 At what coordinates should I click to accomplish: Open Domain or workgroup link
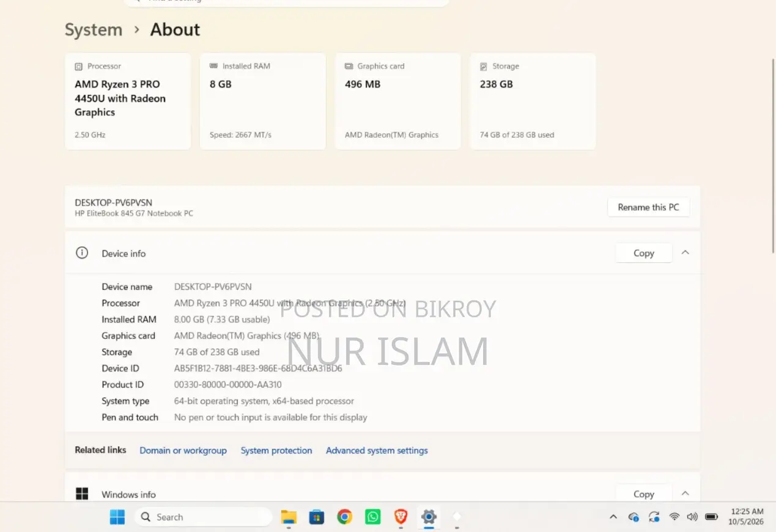(183, 450)
